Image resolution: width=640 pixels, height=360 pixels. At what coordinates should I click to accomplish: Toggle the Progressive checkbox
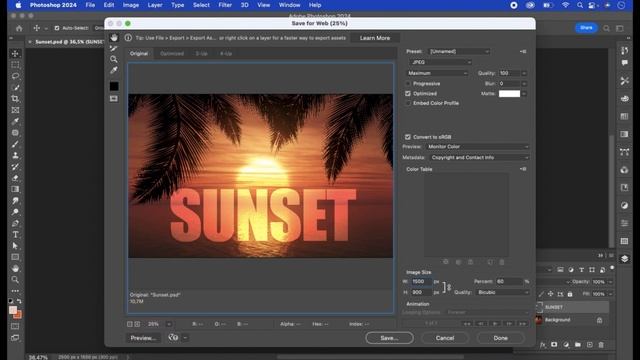click(408, 84)
